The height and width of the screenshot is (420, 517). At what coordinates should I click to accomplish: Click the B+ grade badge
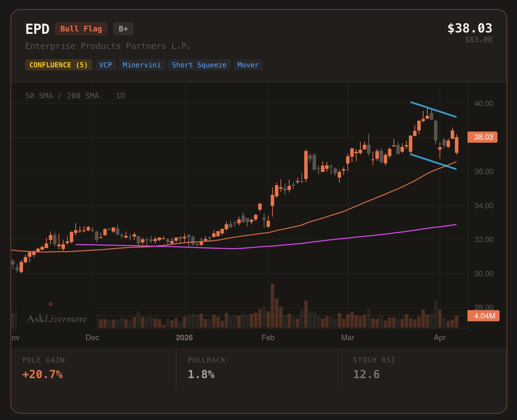coord(123,29)
